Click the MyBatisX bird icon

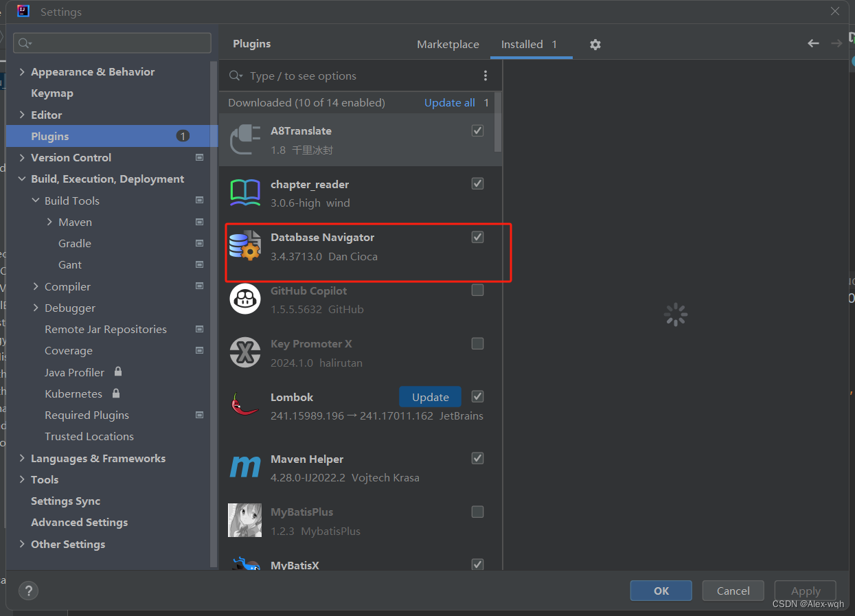click(245, 564)
